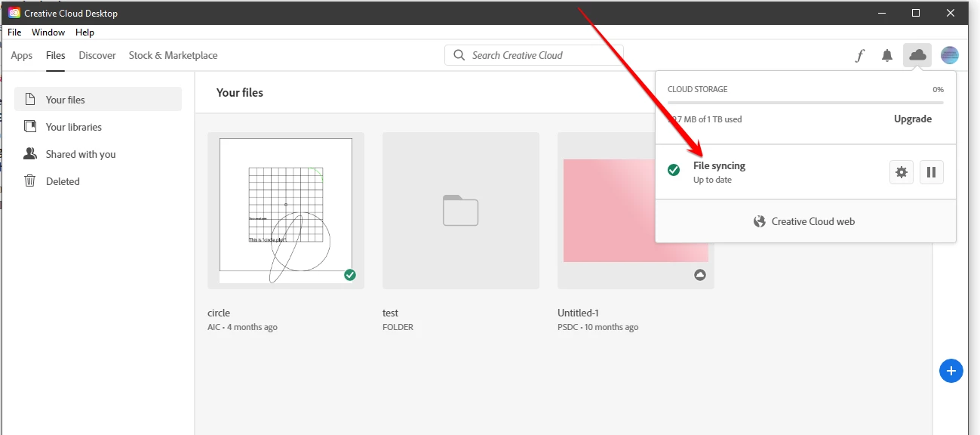Pause file syncing

pyautogui.click(x=931, y=172)
